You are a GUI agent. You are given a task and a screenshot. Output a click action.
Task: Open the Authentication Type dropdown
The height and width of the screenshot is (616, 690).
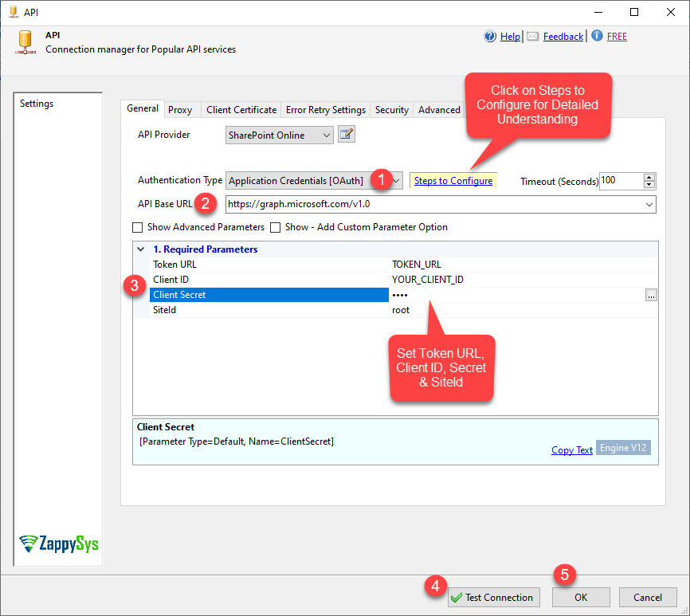coord(314,181)
